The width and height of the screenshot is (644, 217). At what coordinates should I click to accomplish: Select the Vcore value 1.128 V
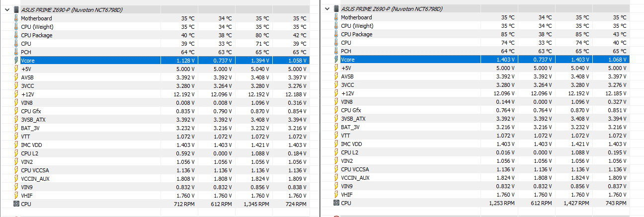coord(185,60)
